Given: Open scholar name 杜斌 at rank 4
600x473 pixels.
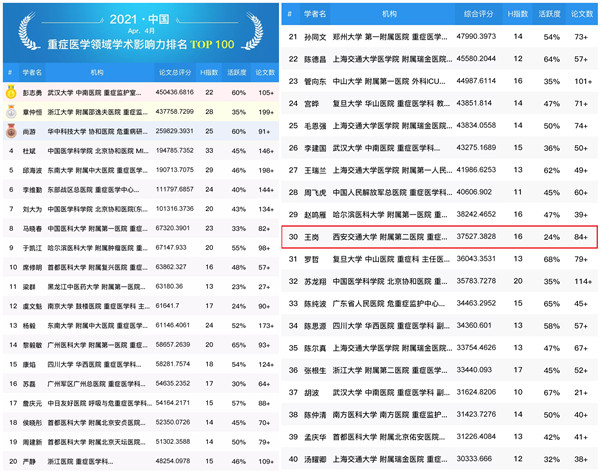Looking at the screenshot, I should tap(29, 150).
